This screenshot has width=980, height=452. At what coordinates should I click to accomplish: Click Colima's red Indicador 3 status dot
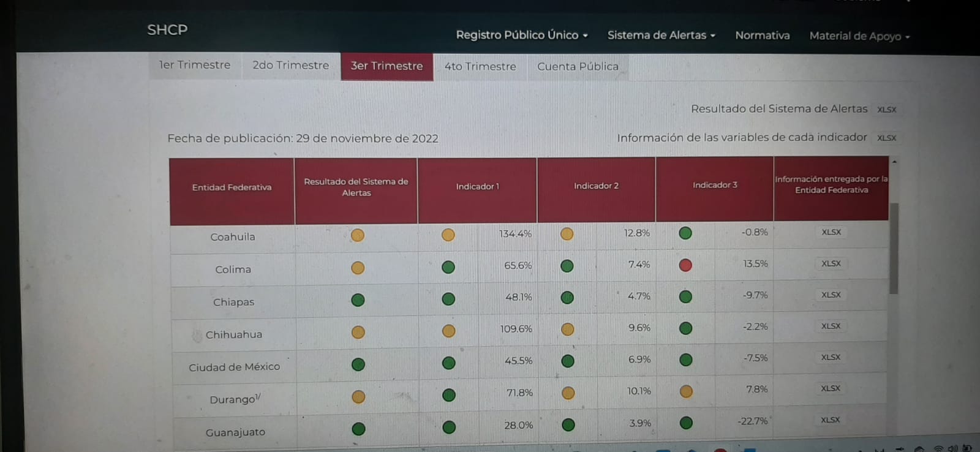point(685,265)
